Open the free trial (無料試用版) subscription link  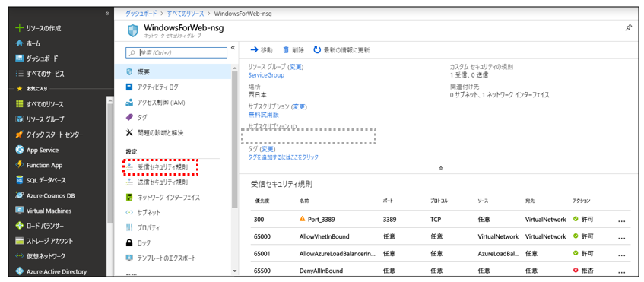[264, 115]
